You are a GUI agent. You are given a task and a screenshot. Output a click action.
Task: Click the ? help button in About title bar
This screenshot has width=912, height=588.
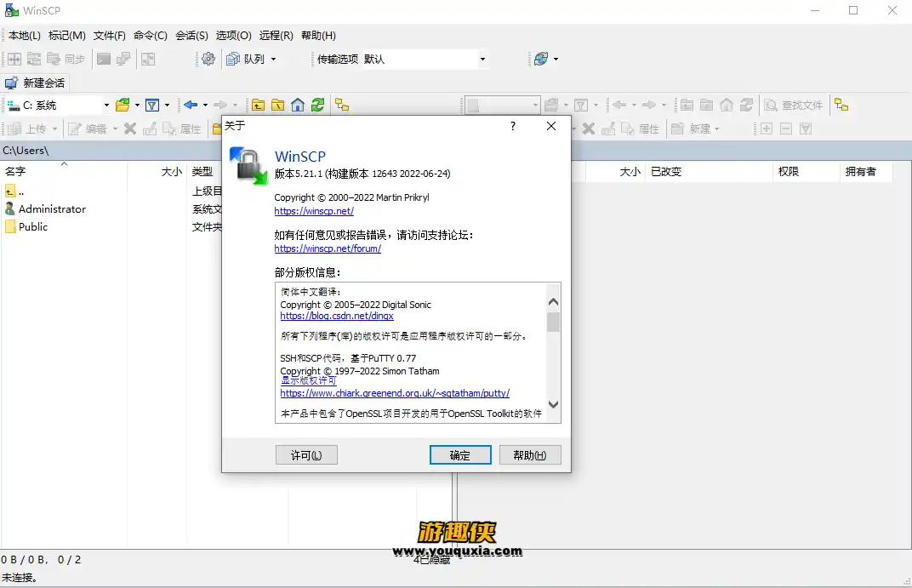tap(512, 126)
